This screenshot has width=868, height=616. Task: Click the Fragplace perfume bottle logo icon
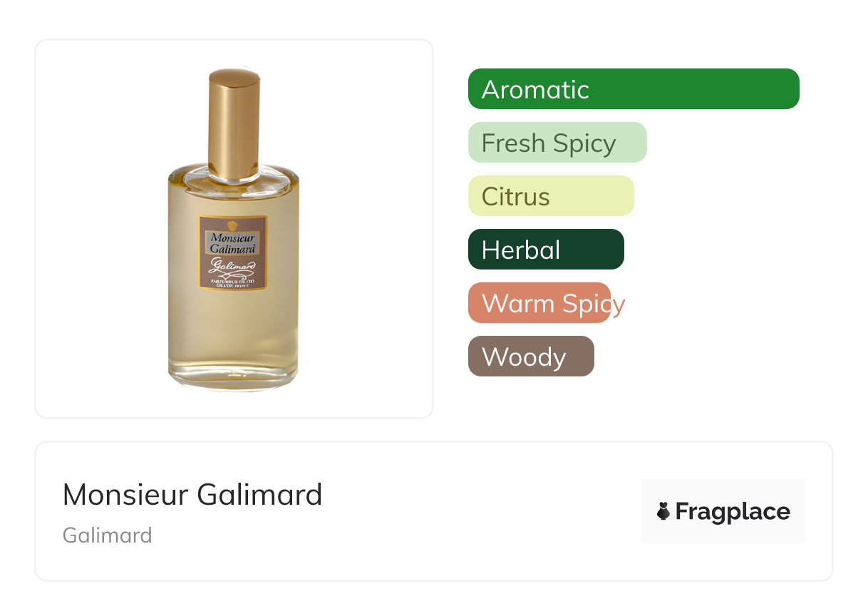[663, 511]
